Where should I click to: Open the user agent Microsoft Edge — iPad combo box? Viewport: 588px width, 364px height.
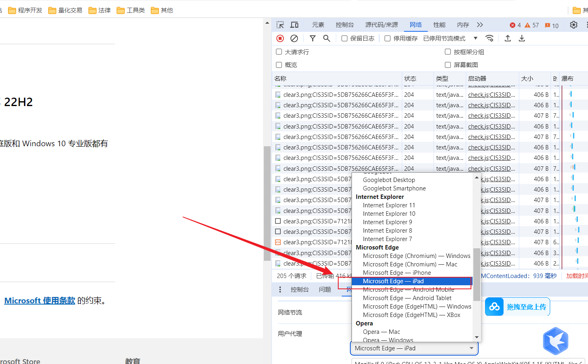414,348
